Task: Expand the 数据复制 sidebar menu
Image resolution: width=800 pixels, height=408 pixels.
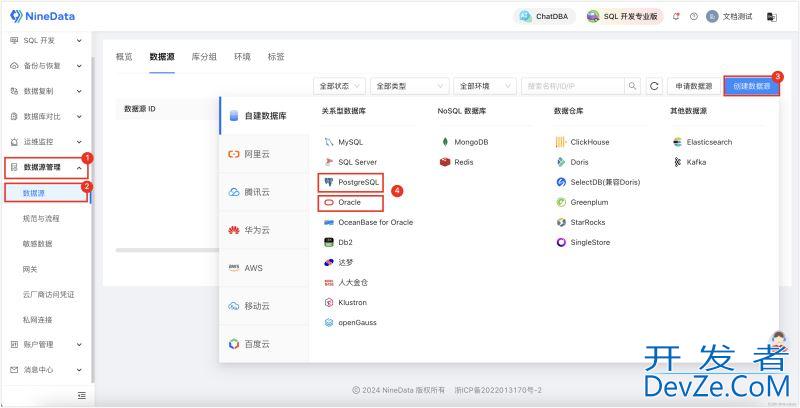Action: tap(46, 91)
